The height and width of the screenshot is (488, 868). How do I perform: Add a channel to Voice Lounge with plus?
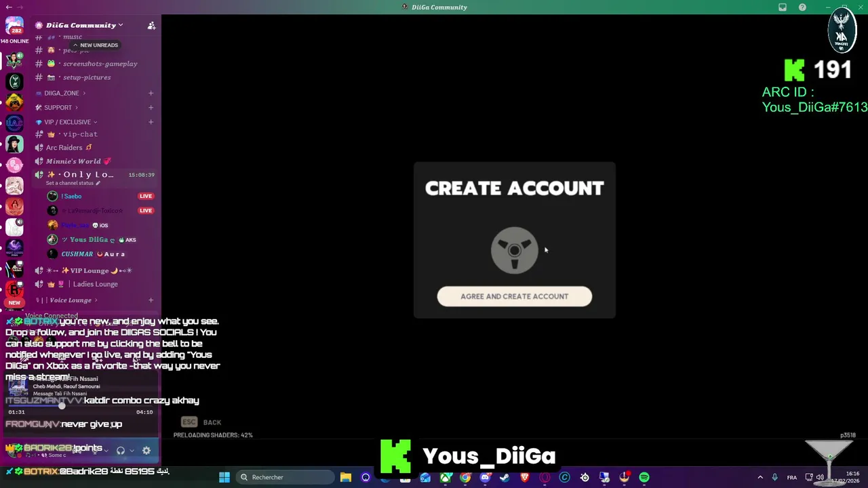151,300
